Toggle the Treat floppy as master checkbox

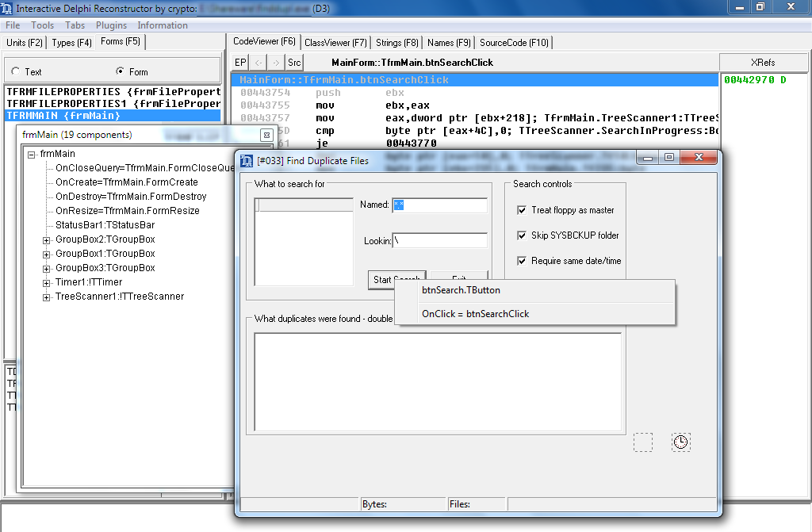click(522, 210)
